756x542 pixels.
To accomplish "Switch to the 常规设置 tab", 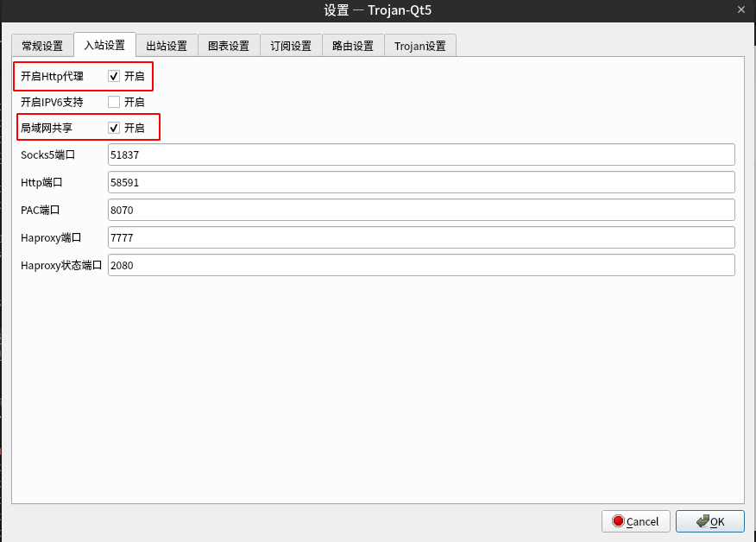I will pyautogui.click(x=42, y=46).
